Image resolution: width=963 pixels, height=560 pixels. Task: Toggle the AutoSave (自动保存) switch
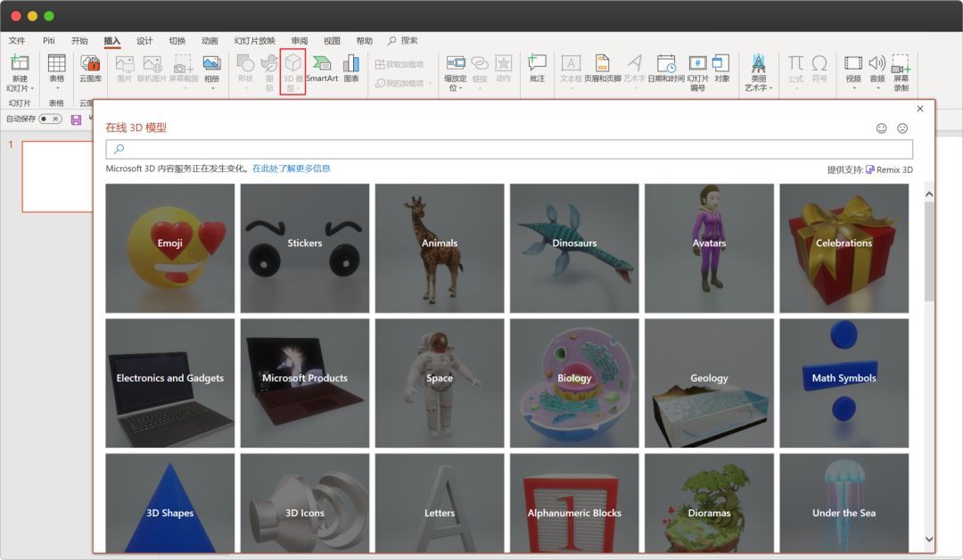click(50, 119)
